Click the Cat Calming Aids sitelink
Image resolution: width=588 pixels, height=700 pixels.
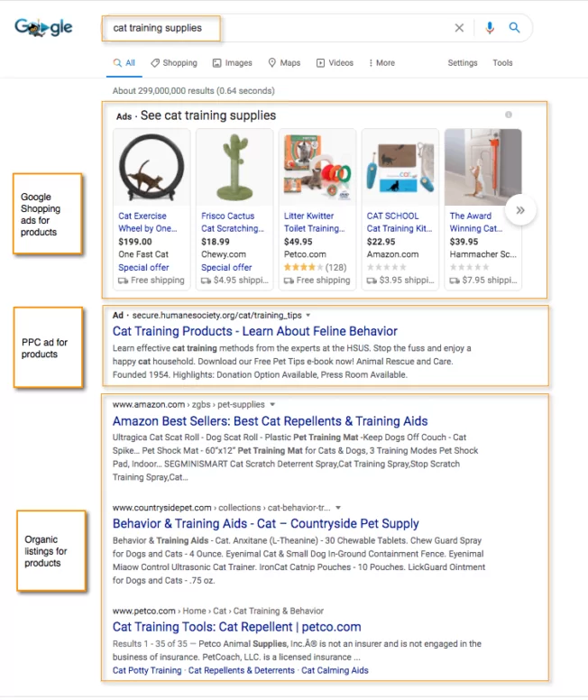(335, 670)
